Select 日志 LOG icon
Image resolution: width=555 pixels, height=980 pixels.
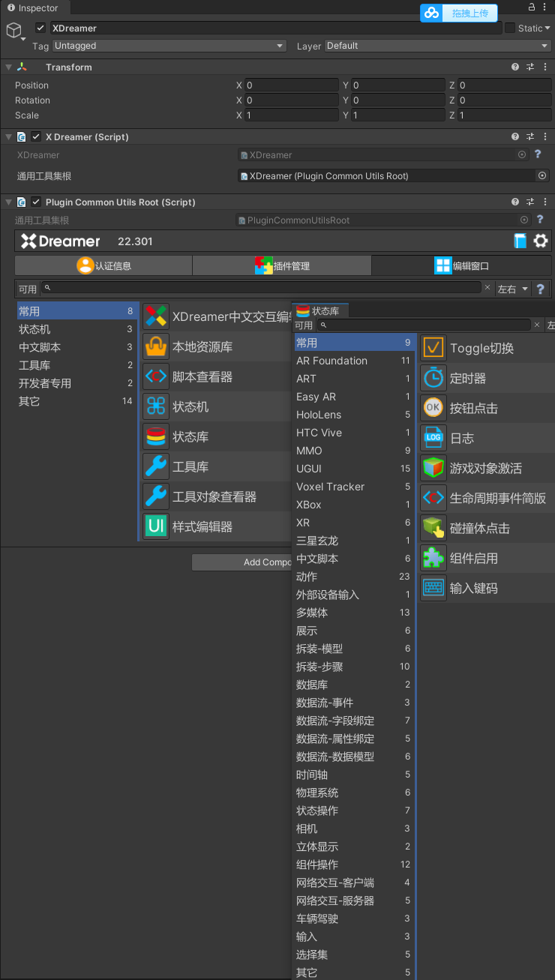433,438
